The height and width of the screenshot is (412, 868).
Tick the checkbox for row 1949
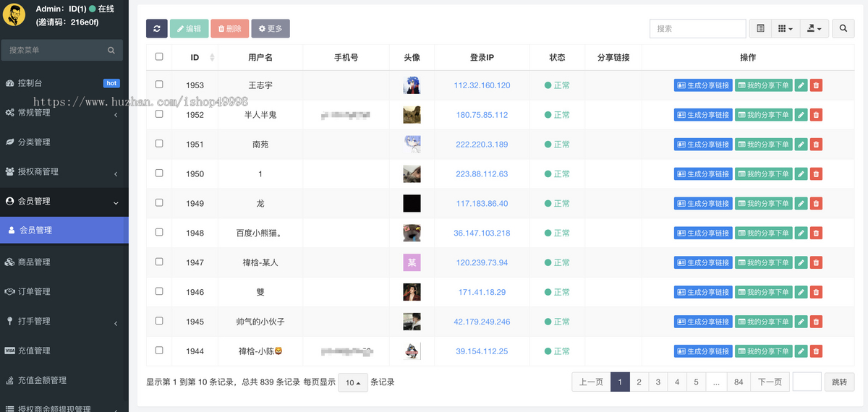point(159,203)
